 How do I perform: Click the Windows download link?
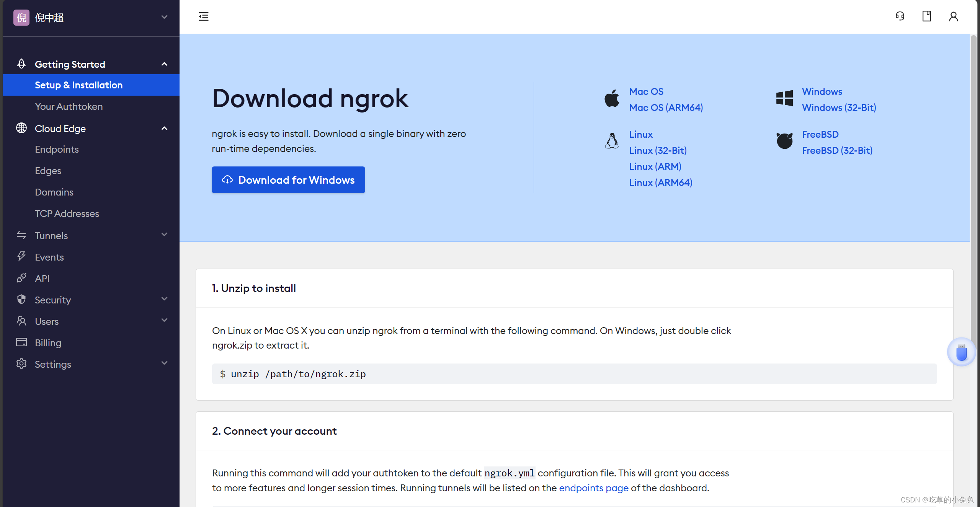click(x=822, y=91)
